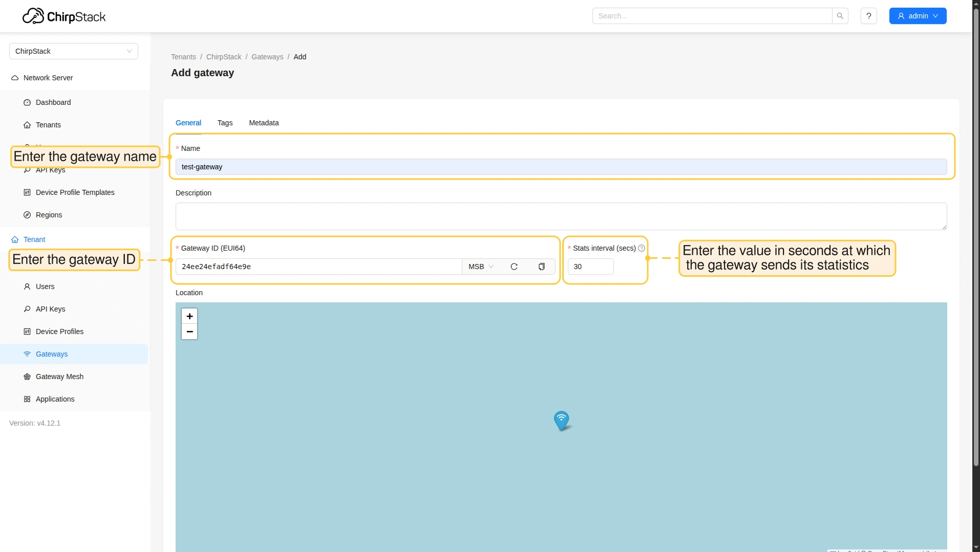
Task: Open the ChirpStack tenant selector dropdown
Action: [x=73, y=51]
